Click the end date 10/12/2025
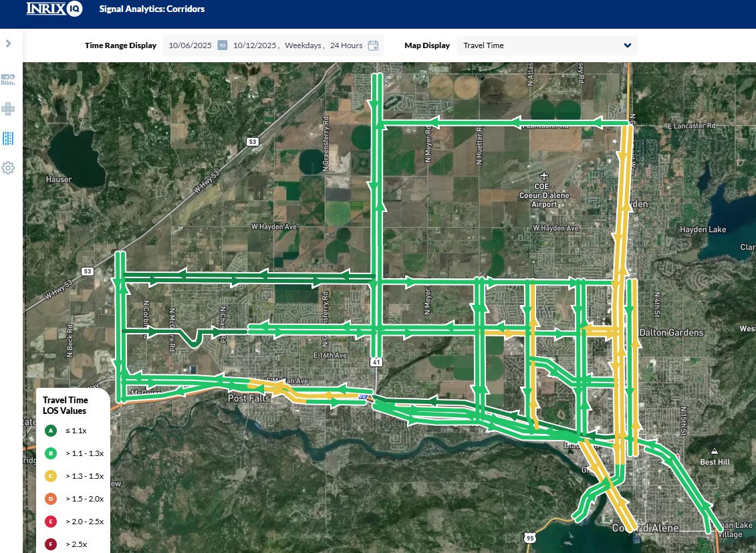The height and width of the screenshot is (553, 756). [x=254, y=45]
